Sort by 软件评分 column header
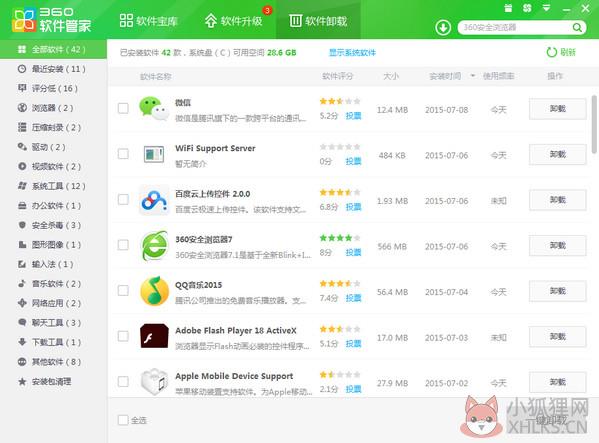 [337, 76]
